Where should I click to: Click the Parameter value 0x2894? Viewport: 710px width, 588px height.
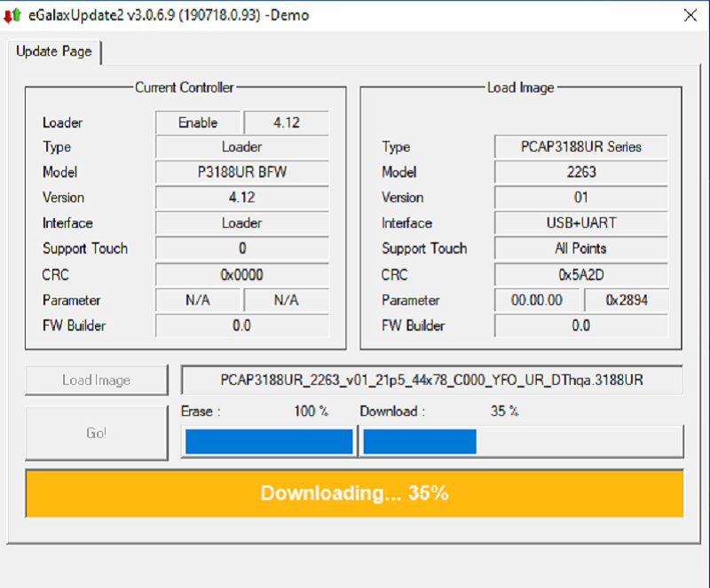[626, 300]
